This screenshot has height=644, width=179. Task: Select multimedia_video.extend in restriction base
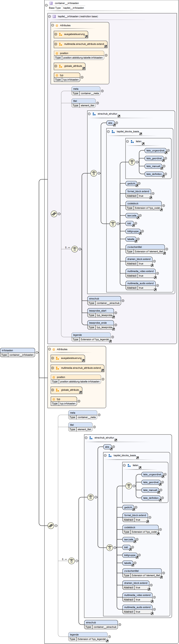point(141,273)
